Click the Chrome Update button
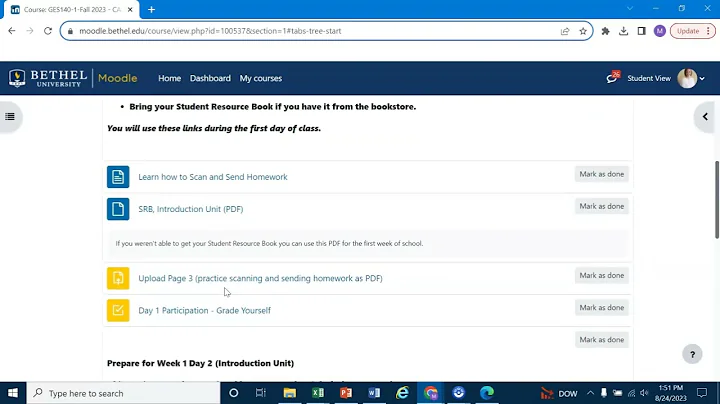Image resolution: width=720 pixels, height=404 pixels. 692,31
